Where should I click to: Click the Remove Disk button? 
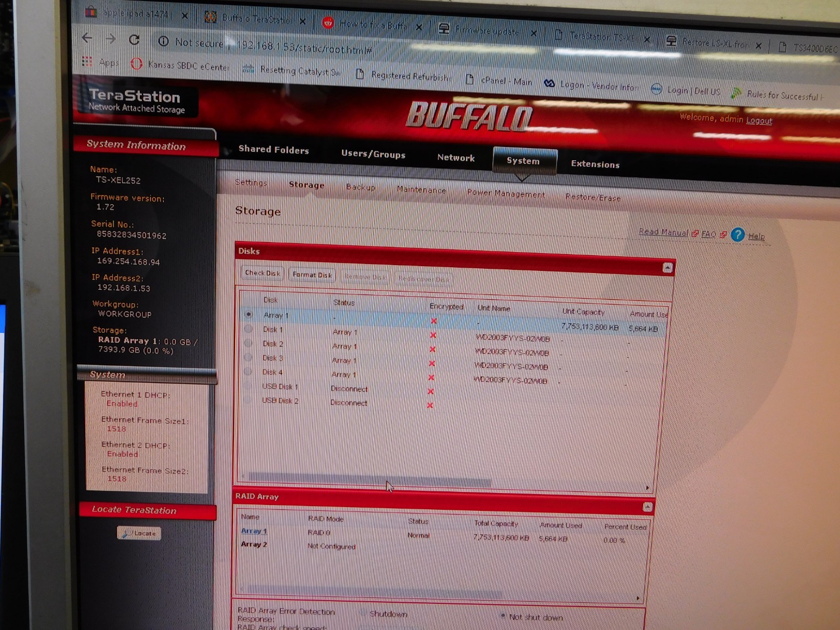[x=365, y=277]
